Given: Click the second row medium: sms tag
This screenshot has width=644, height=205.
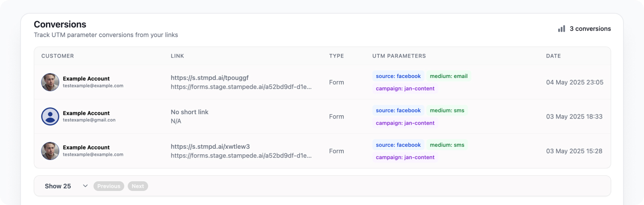Looking at the screenshot, I should click(447, 111).
